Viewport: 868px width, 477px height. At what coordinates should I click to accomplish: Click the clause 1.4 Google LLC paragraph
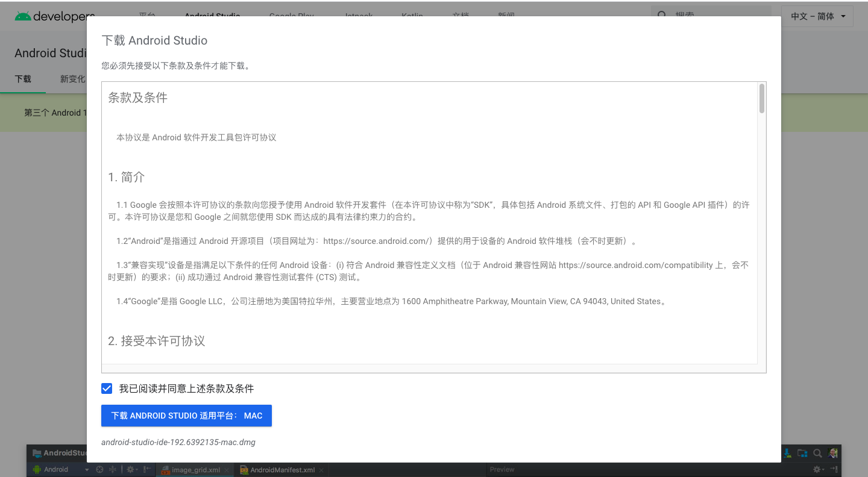tap(392, 301)
